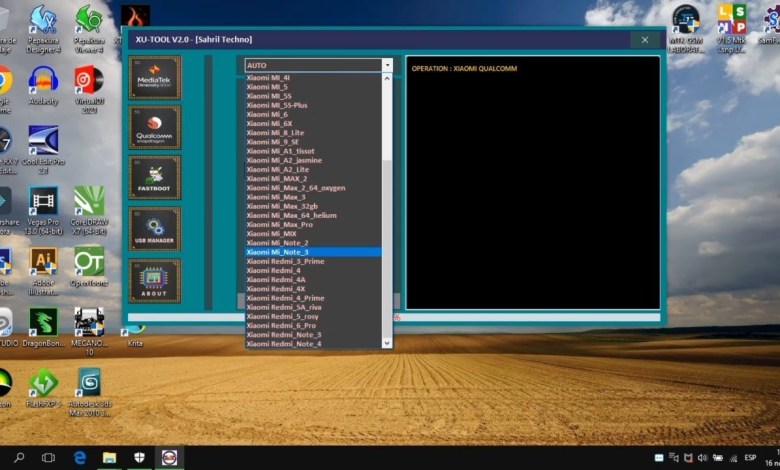780x470 pixels.
Task: Open OpenToonz desktop shortcut
Action: [x=90, y=267]
